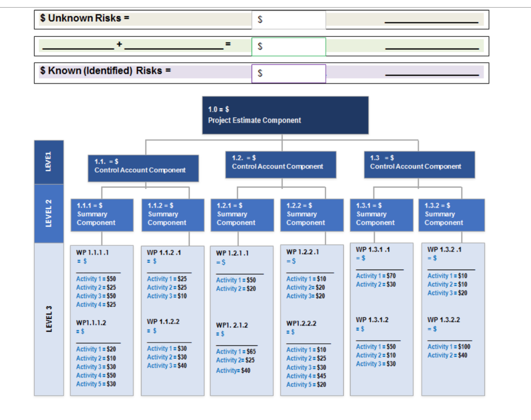531x420 pixels.
Task: Select 'Activity 1 = $100' under WP 1.3.2.2
Action: (x=449, y=347)
